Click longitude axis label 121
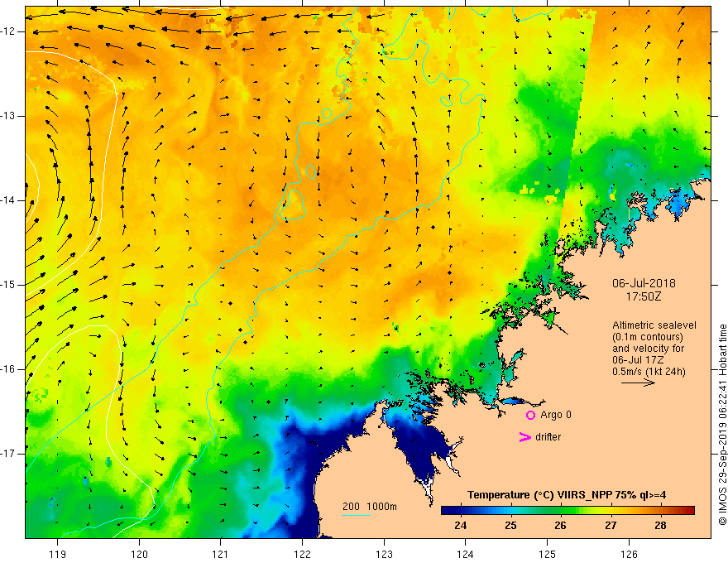728x563 pixels. point(221,554)
